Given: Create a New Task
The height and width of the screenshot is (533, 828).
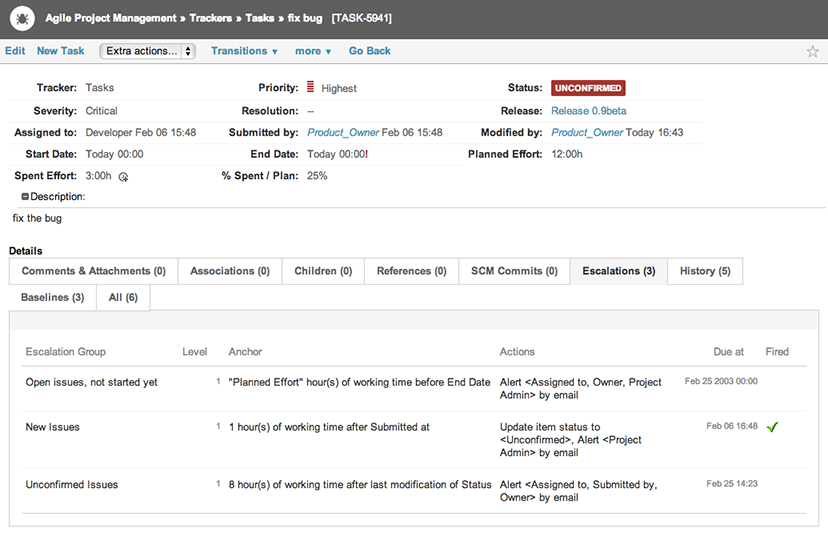Looking at the screenshot, I should pyautogui.click(x=60, y=51).
